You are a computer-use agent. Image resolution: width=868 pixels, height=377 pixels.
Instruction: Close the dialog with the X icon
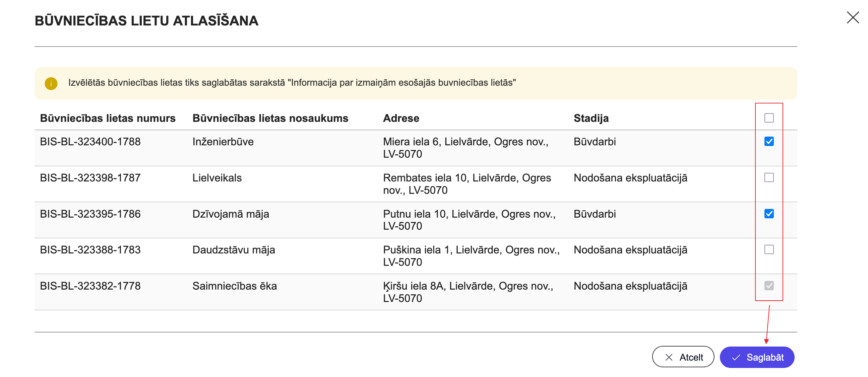click(x=853, y=17)
